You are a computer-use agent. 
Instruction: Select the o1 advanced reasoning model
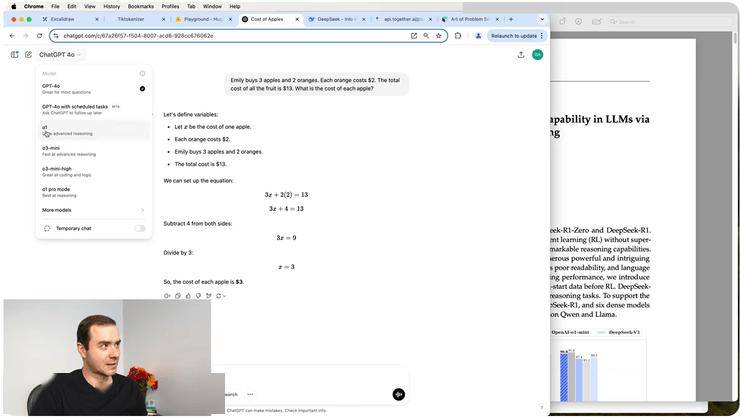pyautogui.click(x=93, y=130)
